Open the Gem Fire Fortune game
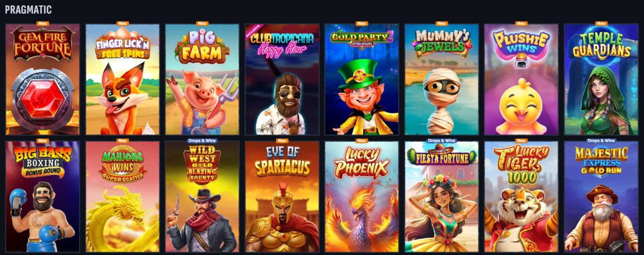This screenshot has width=644, height=255. click(x=43, y=79)
